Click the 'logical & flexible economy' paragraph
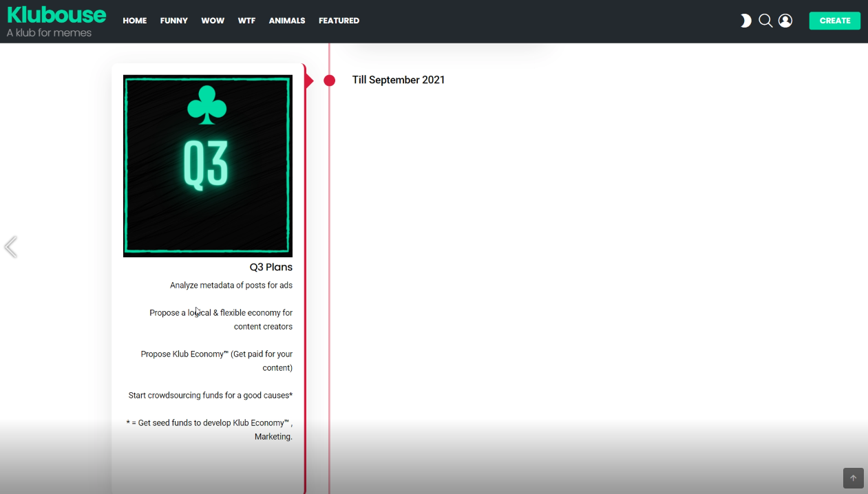The height and width of the screenshot is (494, 868). point(221,319)
